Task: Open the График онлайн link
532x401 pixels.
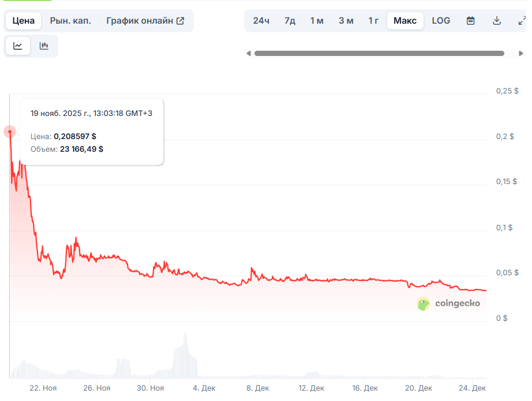Action: click(x=145, y=21)
